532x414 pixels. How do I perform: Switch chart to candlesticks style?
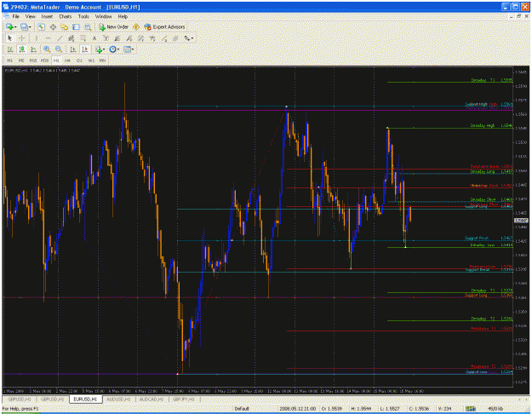tap(22, 49)
